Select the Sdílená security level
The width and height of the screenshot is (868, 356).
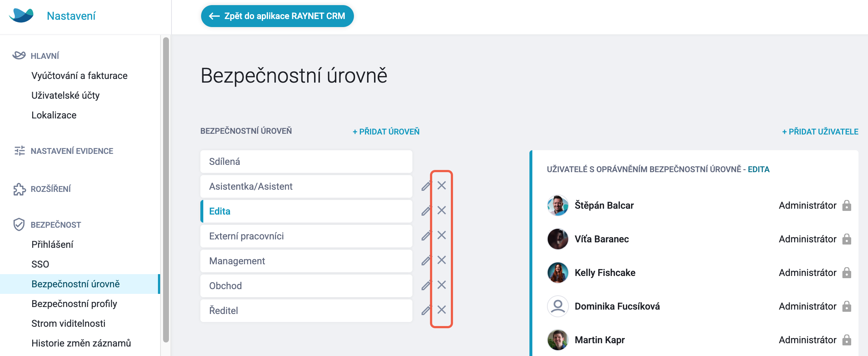point(306,162)
